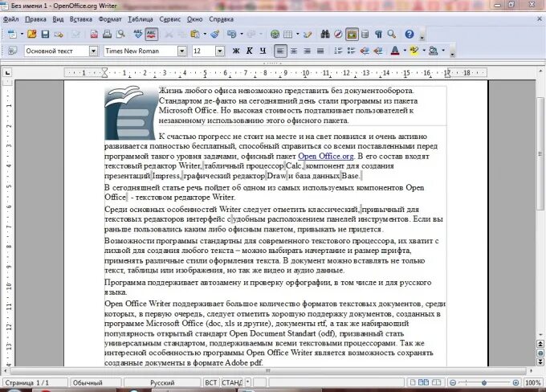Toggle bold Ж formatting

[x=236, y=51]
